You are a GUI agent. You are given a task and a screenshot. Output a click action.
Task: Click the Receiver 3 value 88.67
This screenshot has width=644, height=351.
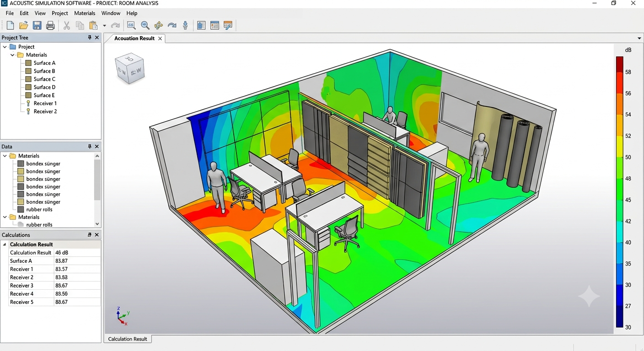point(61,286)
